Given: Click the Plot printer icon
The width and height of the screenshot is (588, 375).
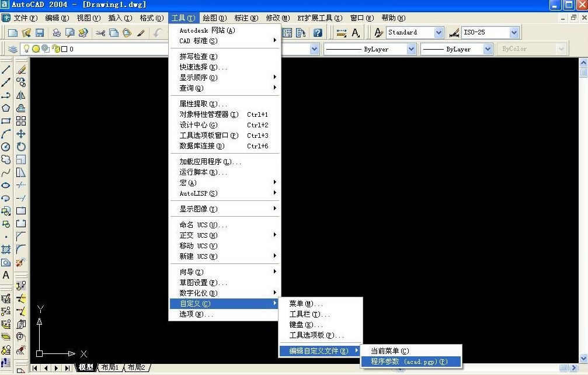Looking at the screenshot, I should pos(56,33).
